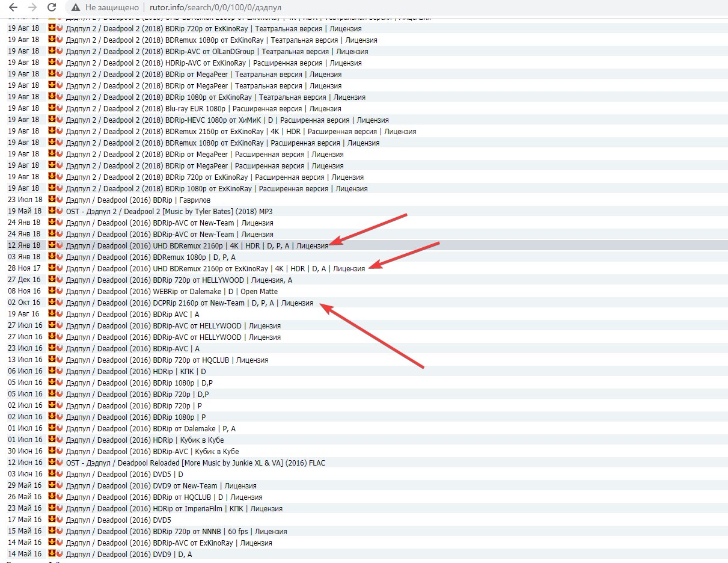Image resolution: width=728 pixels, height=563 pixels.
Task: Click the date '12 Янв 18'
Action: (24, 245)
